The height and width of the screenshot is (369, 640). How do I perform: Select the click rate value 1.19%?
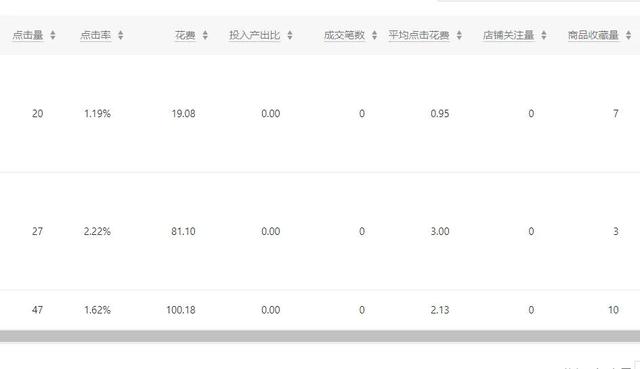97,113
